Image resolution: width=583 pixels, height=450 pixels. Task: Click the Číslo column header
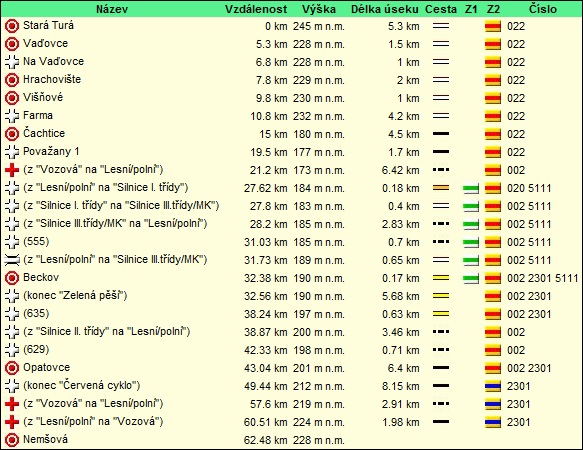click(x=543, y=9)
